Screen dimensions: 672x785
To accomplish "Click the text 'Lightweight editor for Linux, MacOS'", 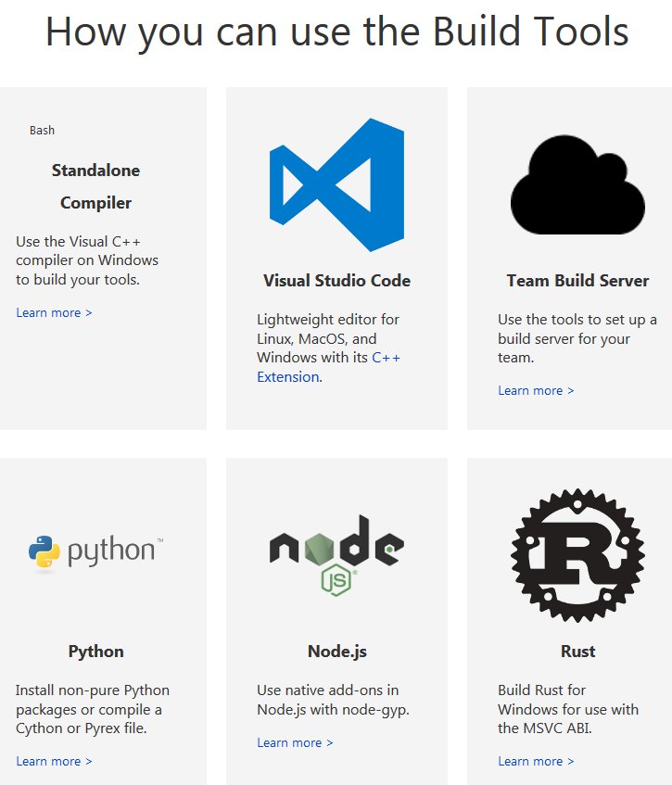I will (328, 329).
